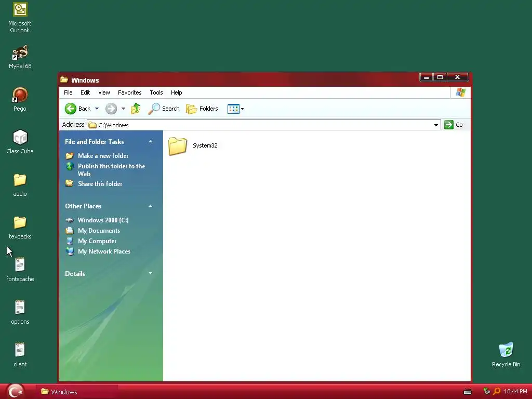Select the System32 folder icon

click(x=178, y=146)
